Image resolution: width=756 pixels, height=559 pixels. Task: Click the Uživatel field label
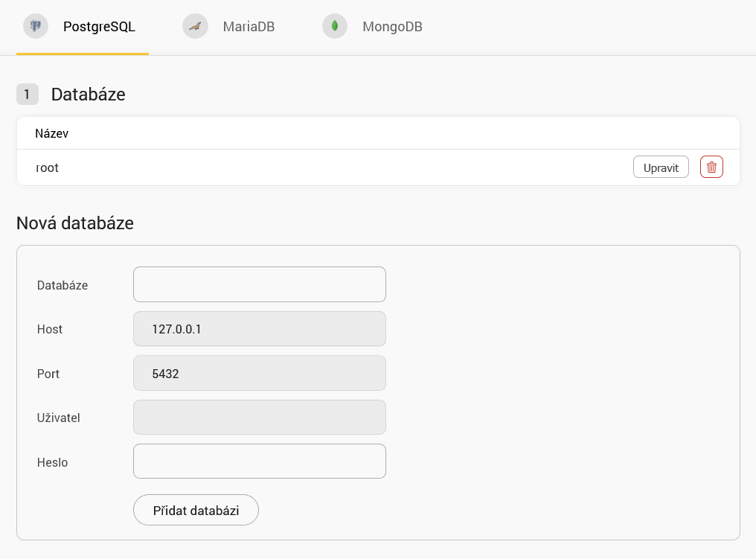pos(58,418)
